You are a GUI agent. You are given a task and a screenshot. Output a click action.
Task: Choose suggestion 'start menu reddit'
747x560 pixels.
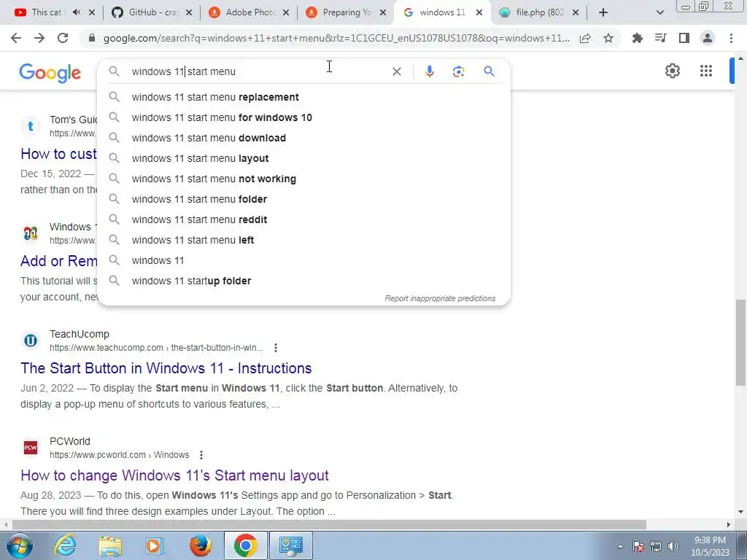[303, 220]
